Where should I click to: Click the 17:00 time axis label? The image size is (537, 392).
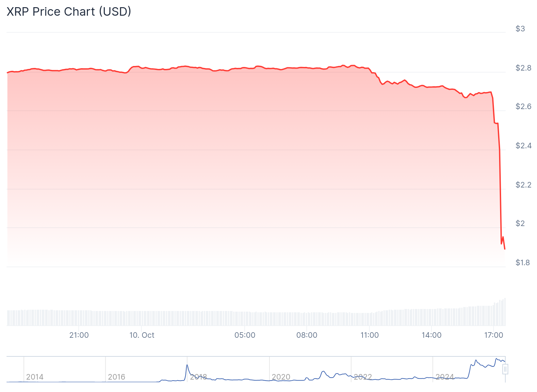coord(494,335)
